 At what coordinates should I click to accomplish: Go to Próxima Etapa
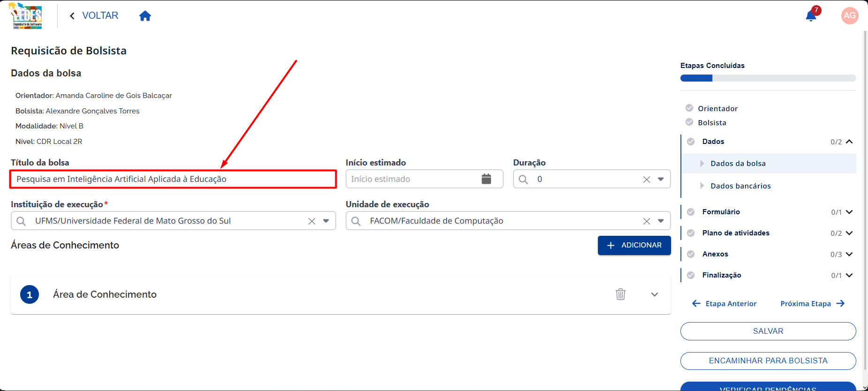pyautogui.click(x=812, y=304)
